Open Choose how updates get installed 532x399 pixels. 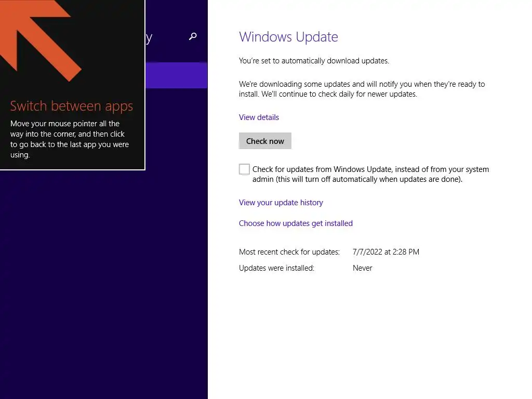coord(296,223)
